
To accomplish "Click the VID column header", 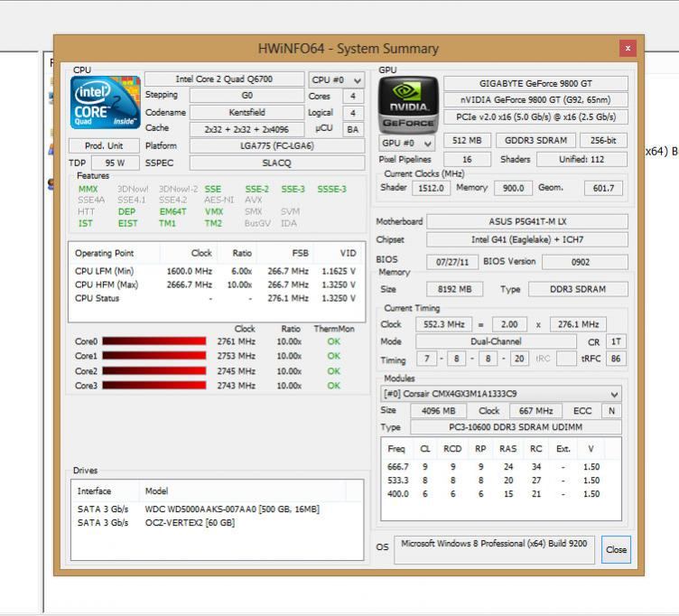I will pyautogui.click(x=339, y=253).
